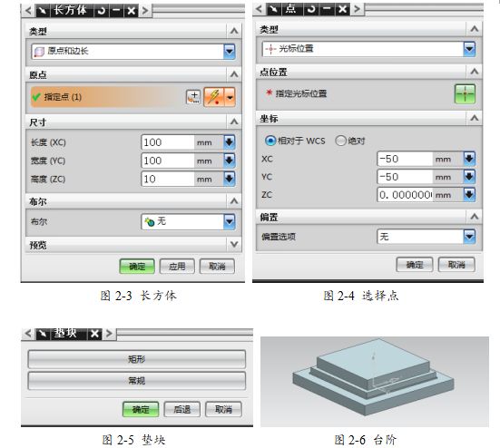Screen dimensions: 500x448
Task: Choose the 矩形 pad option
Action: (x=137, y=359)
